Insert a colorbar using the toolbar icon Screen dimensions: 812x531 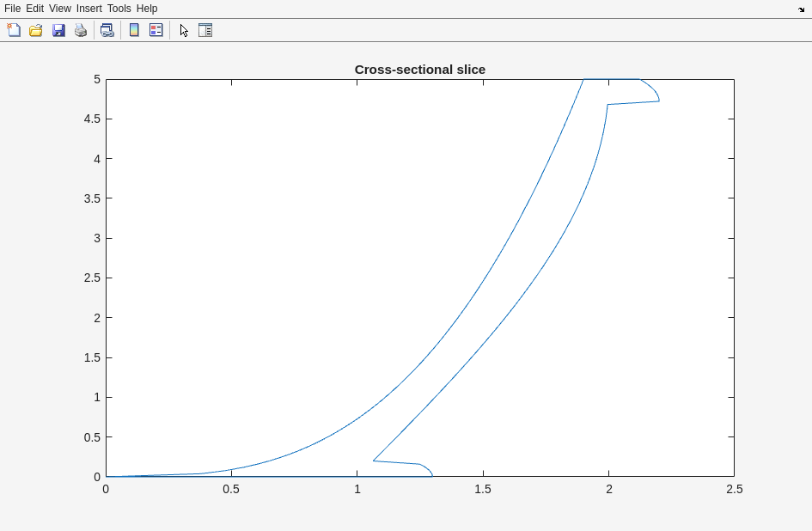(x=134, y=30)
